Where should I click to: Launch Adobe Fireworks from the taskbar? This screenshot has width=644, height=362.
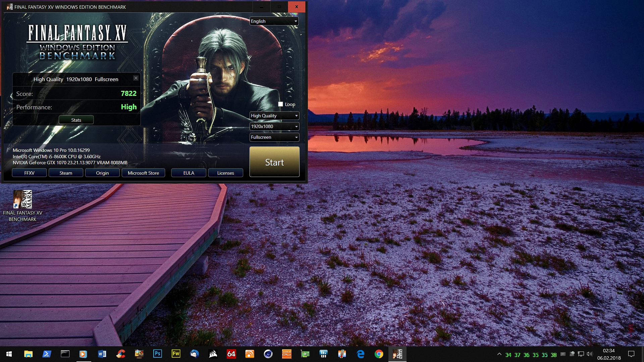[176, 354]
